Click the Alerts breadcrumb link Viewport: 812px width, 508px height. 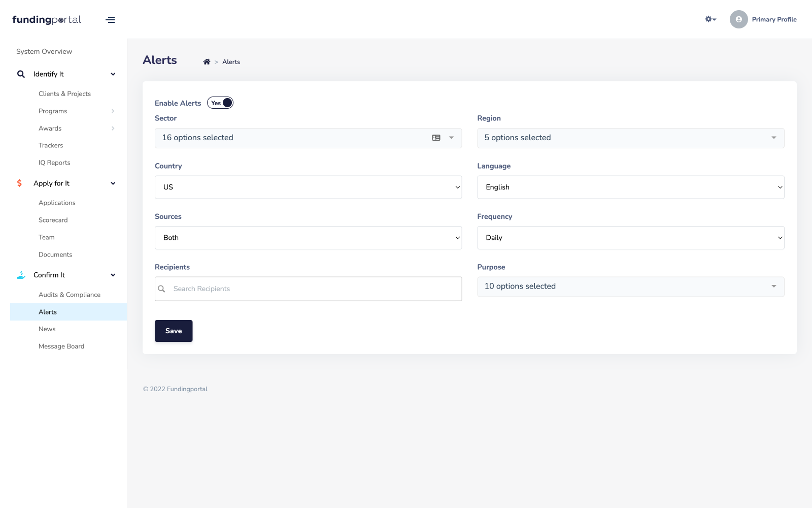(x=231, y=61)
